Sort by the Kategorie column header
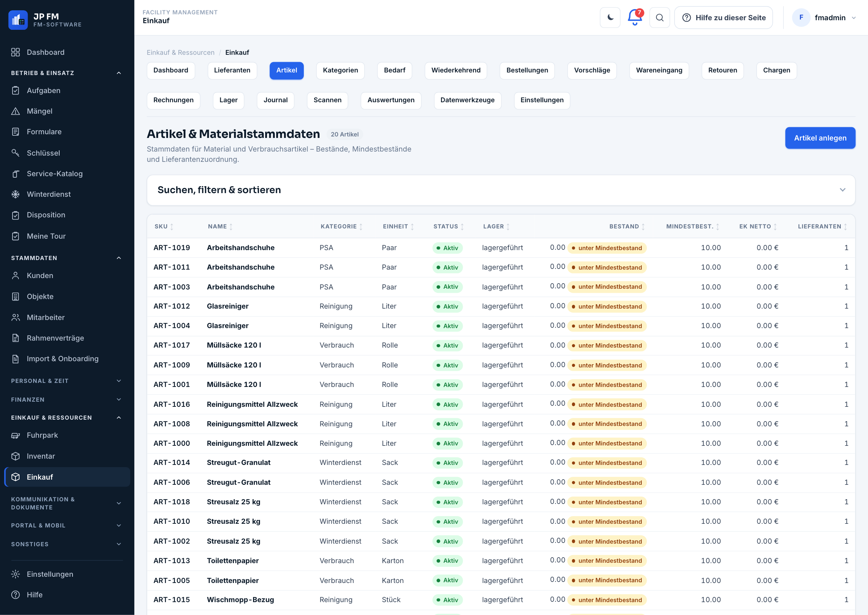Image resolution: width=868 pixels, height=615 pixels. pos(342,227)
